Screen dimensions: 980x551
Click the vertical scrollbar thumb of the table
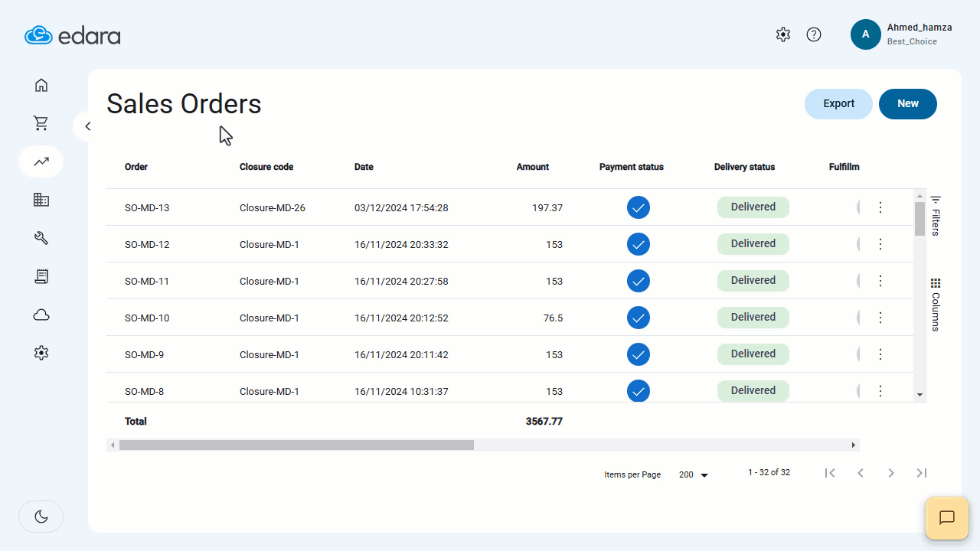coord(920,219)
